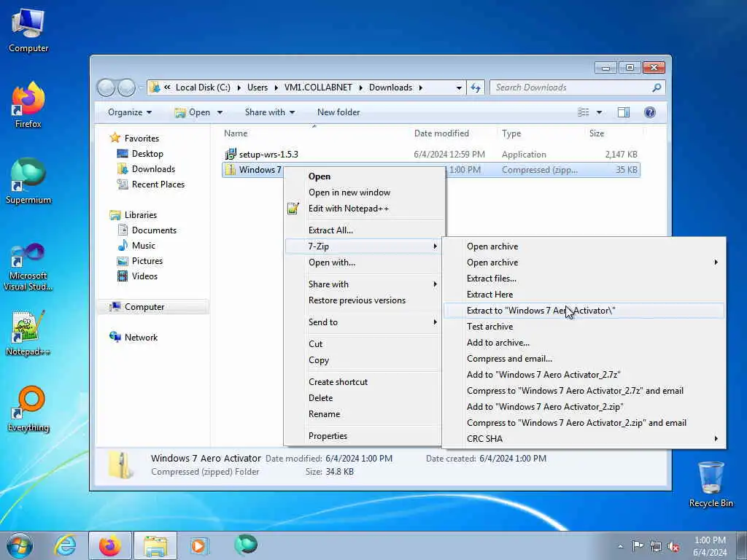This screenshot has height=560, width=747.
Task: Toggle the preview pane button
Action: point(624,112)
